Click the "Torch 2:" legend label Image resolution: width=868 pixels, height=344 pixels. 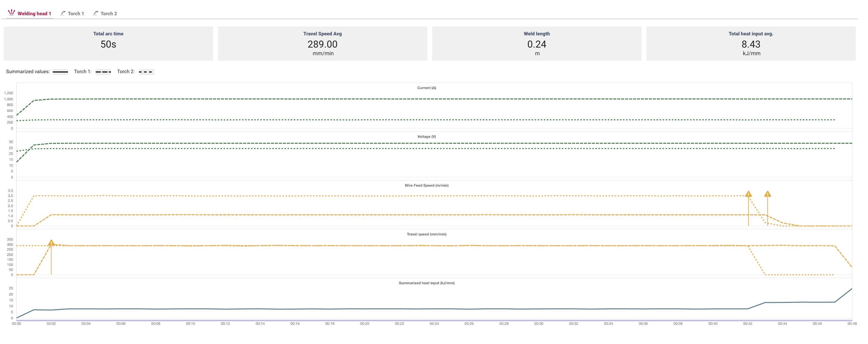click(x=126, y=71)
